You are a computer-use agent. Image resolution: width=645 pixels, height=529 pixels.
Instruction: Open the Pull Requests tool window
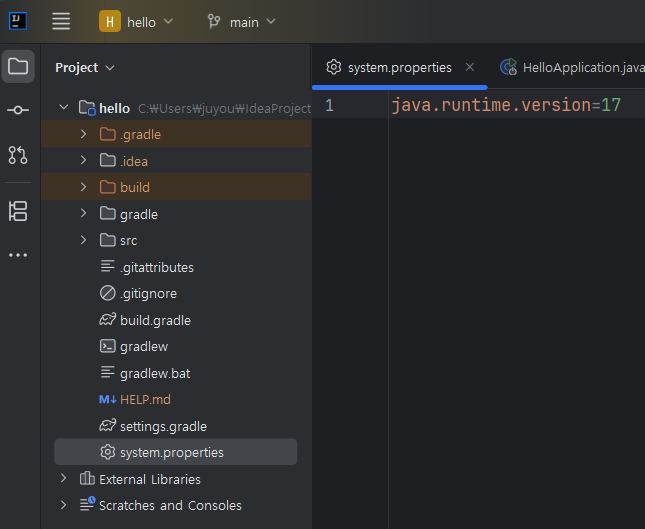[18, 155]
